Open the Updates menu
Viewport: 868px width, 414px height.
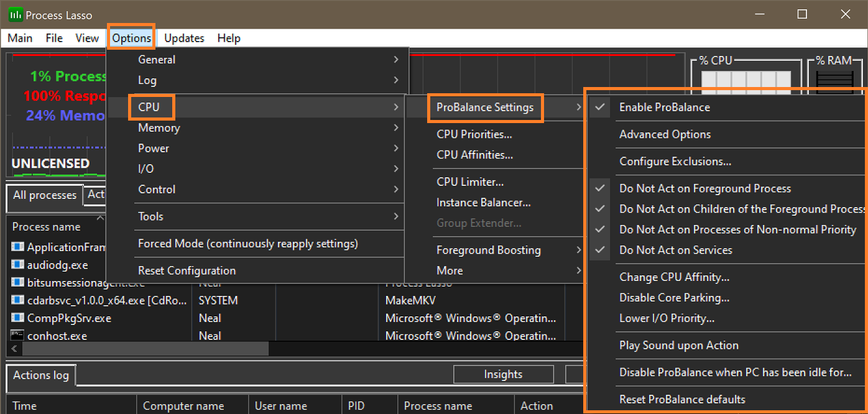point(184,38)
